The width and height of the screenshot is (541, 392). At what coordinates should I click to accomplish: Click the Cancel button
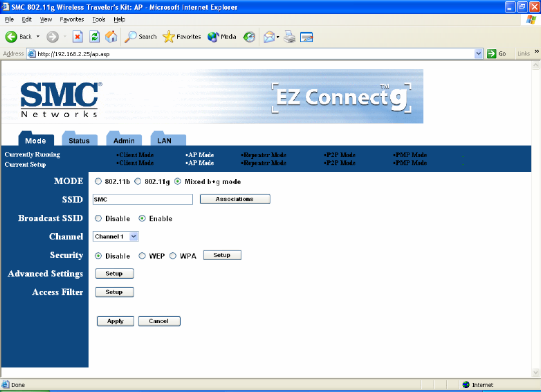159,321
